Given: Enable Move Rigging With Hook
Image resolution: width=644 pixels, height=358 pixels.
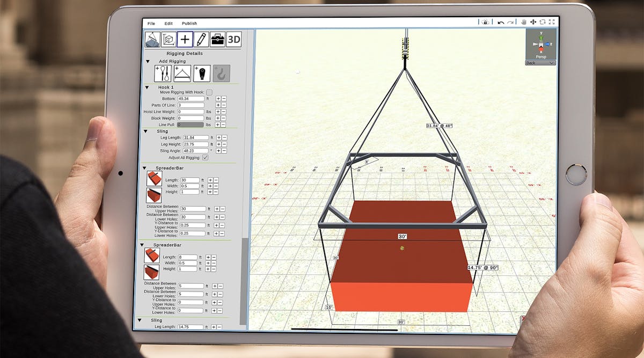Looking at the screenshot, I should tap(209, 92).
